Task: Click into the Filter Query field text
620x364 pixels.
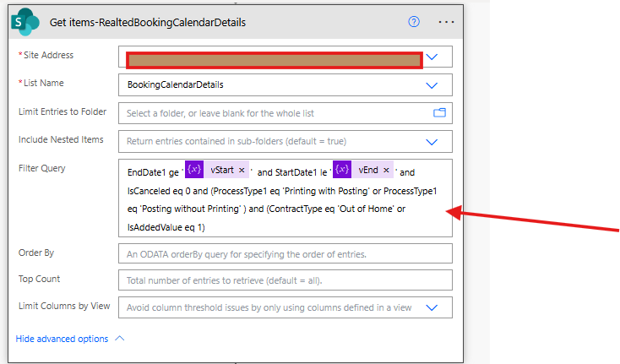Action: pyautogui.click(x=286, y=198)
